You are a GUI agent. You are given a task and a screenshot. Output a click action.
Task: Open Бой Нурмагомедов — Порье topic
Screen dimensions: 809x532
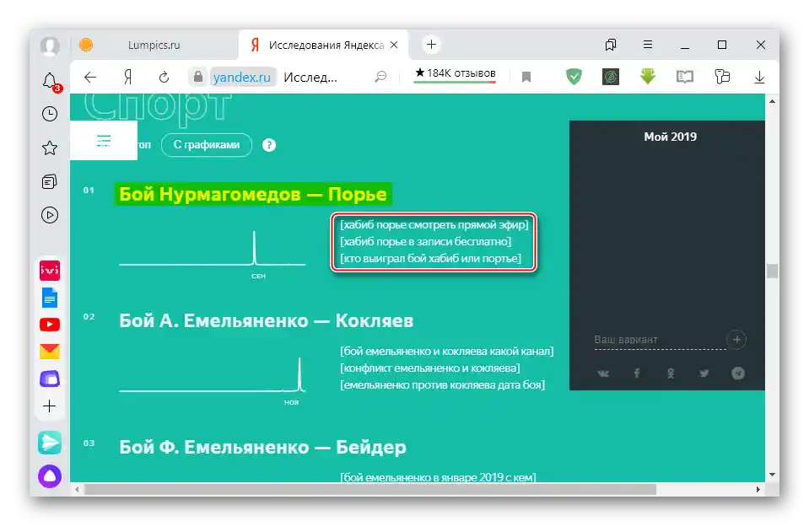coord(253,195)
